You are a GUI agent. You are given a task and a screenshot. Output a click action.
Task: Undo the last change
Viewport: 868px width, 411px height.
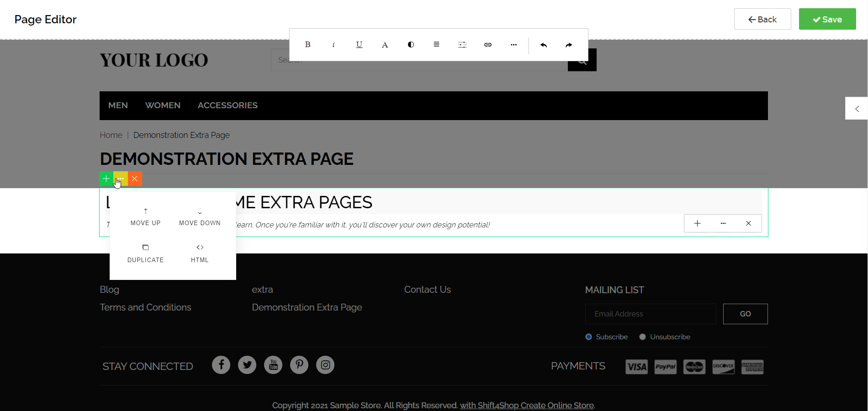coord(543,44)
